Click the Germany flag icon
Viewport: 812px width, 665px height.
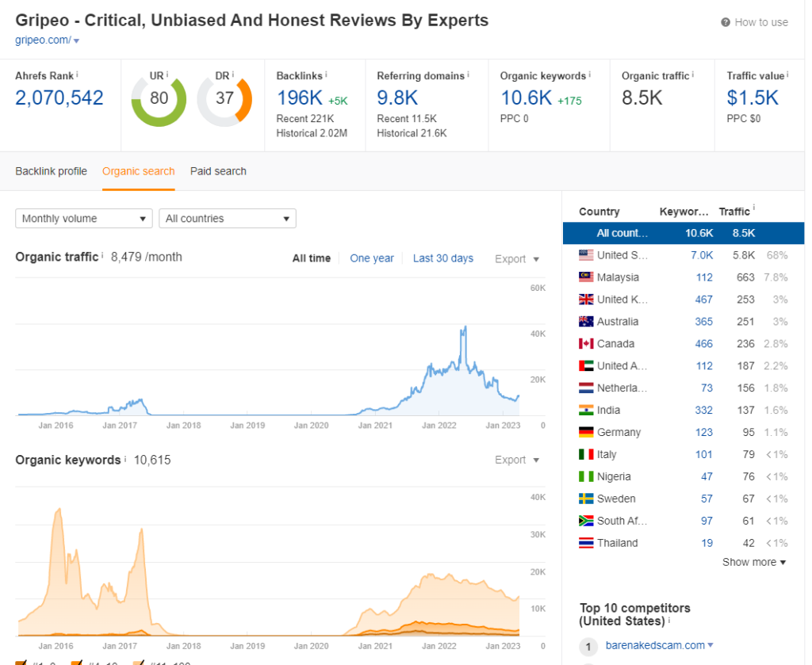586,433
